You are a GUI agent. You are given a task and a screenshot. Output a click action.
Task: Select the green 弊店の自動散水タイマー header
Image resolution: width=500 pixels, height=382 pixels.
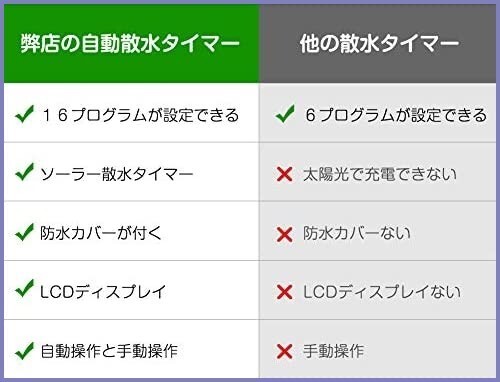click(131, 43)
